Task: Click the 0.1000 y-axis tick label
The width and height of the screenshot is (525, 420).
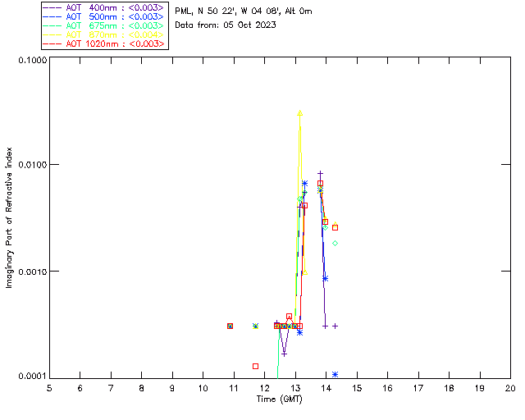Action: click(x=32, y=60)
